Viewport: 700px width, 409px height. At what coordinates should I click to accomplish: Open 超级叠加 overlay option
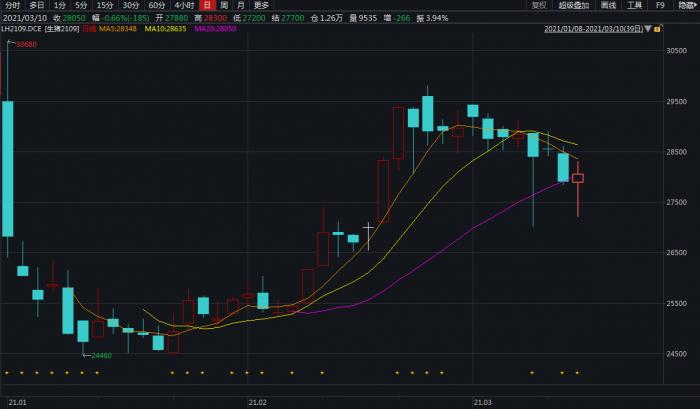[574, 5]
